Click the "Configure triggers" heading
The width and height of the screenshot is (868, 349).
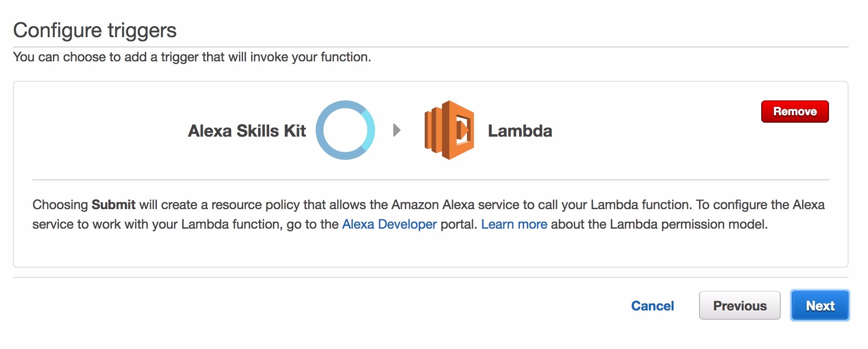[x=95, y=30]
